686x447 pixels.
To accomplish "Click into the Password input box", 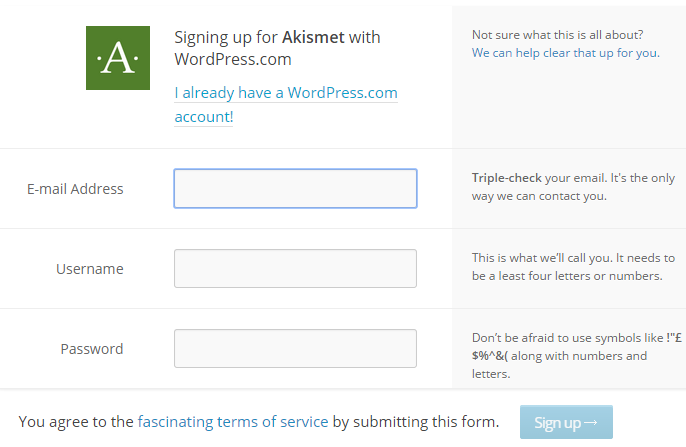I will 295,349.
